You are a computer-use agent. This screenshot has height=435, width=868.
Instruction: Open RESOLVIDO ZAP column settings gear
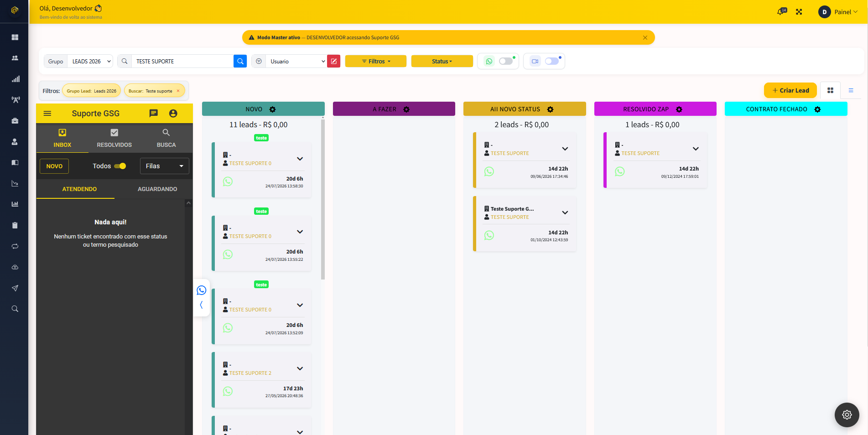679,109
